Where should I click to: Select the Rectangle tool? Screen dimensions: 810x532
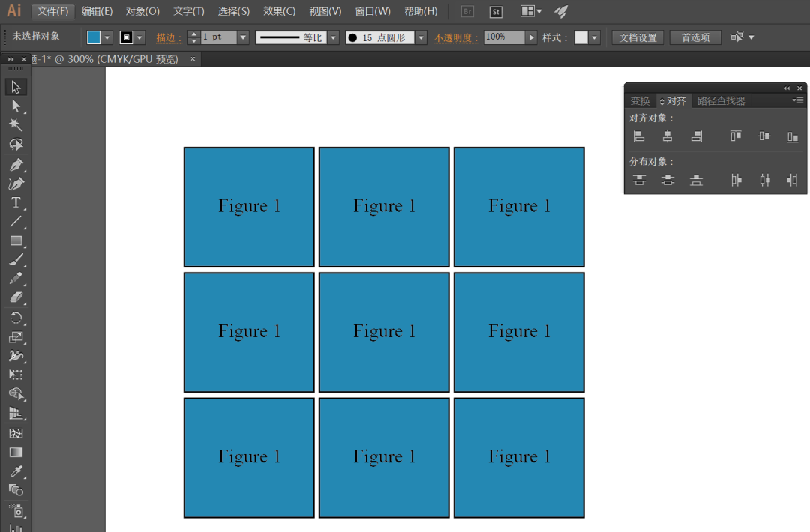[x=16, y=241]
